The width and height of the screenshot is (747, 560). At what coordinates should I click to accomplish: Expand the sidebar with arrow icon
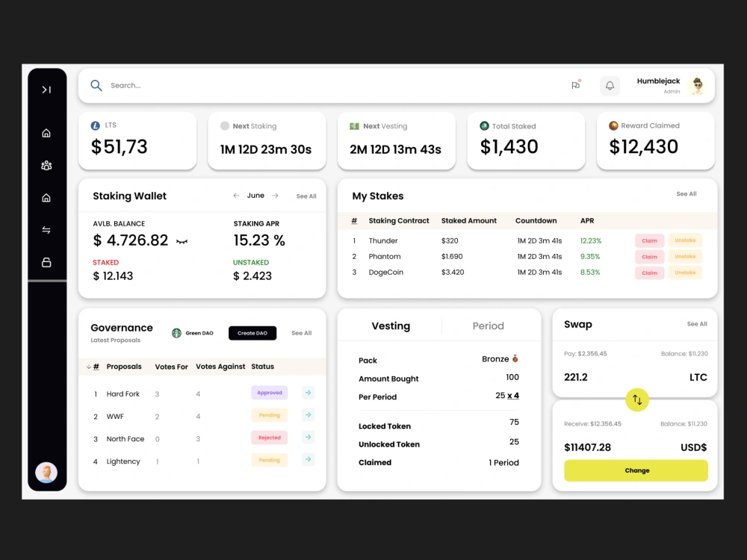pyautogui.click(x=46, y=90)
